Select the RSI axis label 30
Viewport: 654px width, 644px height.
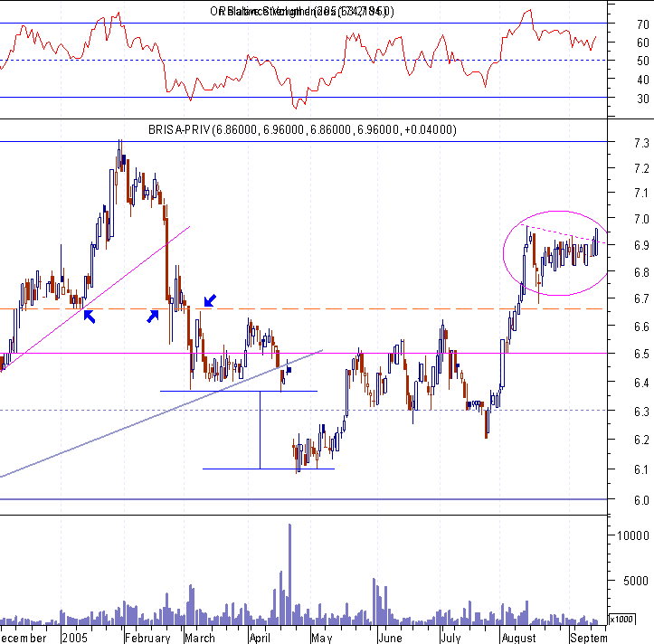tap(643, 99)
